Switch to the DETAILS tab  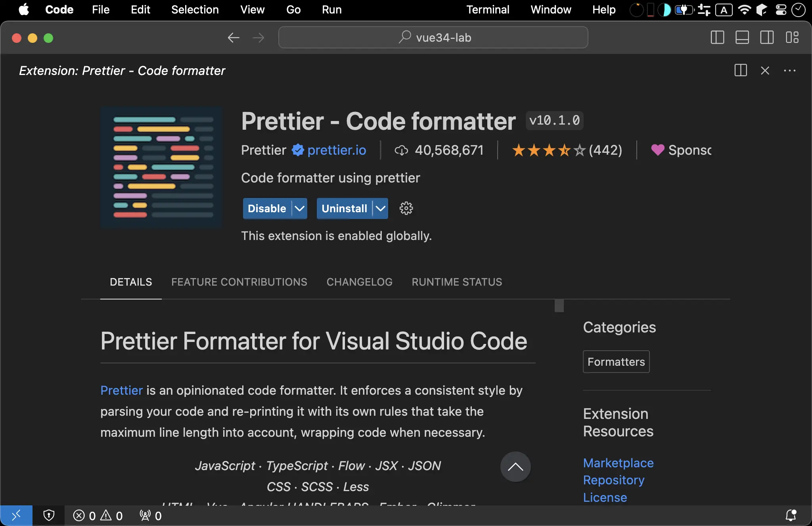(131, 282)
